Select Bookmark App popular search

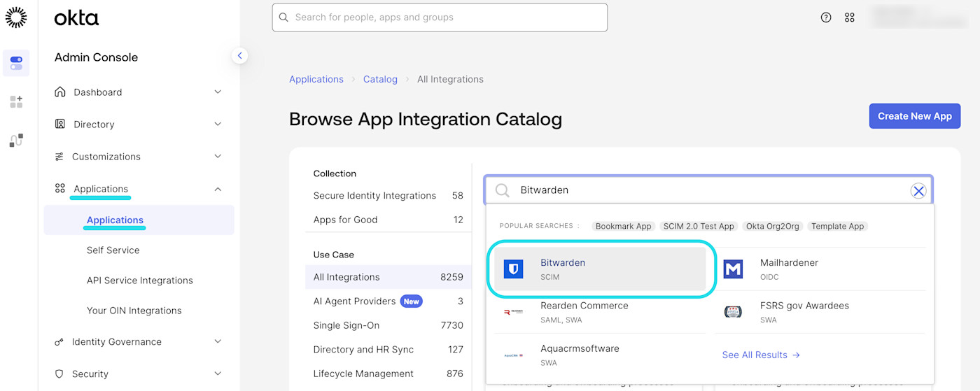623,226
